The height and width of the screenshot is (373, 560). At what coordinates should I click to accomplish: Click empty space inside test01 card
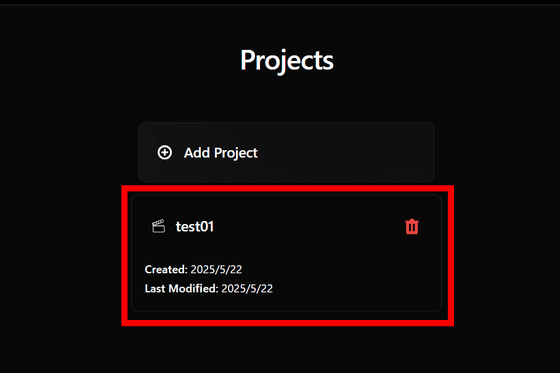(339, 272)
